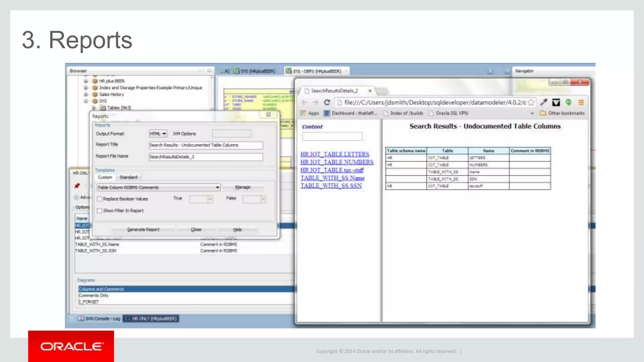Open Oracle SSL VPN bookmark
Screen dimensions: 644x362
448,113
